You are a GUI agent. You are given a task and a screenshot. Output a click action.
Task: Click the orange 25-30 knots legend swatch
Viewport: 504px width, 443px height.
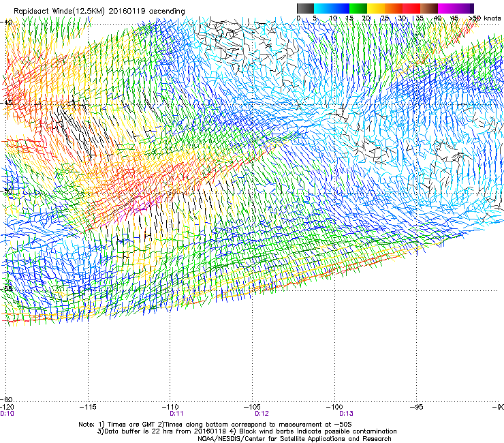(394, 8)
